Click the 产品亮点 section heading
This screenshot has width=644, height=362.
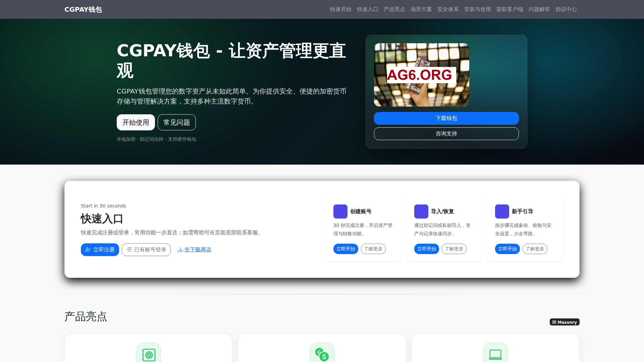tap(86, 317)
